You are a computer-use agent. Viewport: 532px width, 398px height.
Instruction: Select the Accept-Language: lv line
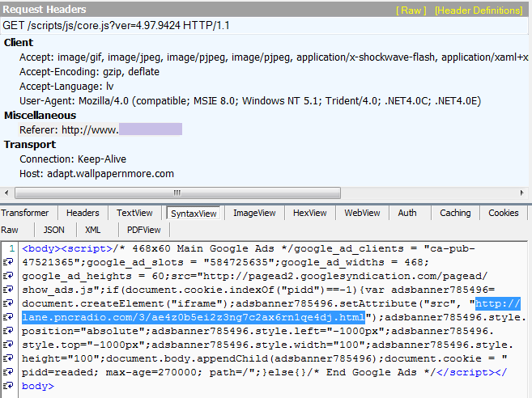click(66, 87)
